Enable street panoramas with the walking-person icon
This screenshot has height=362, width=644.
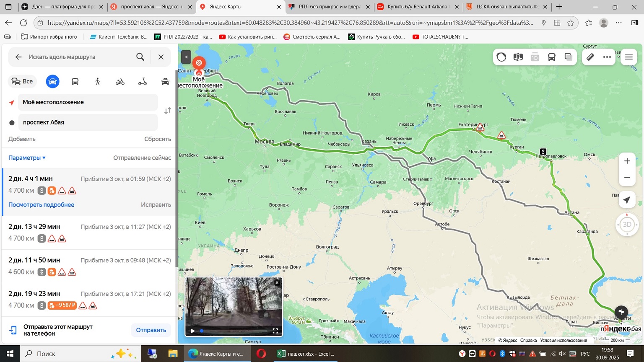pyautogui.click(x=518, y=57)
